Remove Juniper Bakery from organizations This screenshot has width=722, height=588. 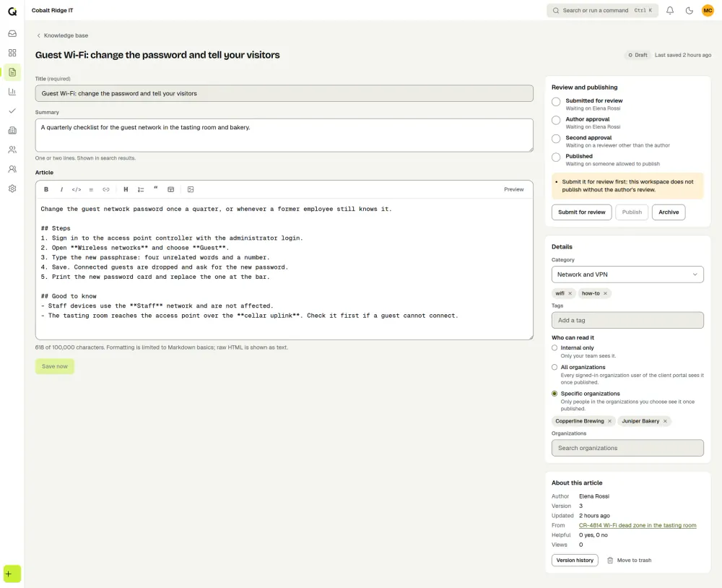point(665,421)
